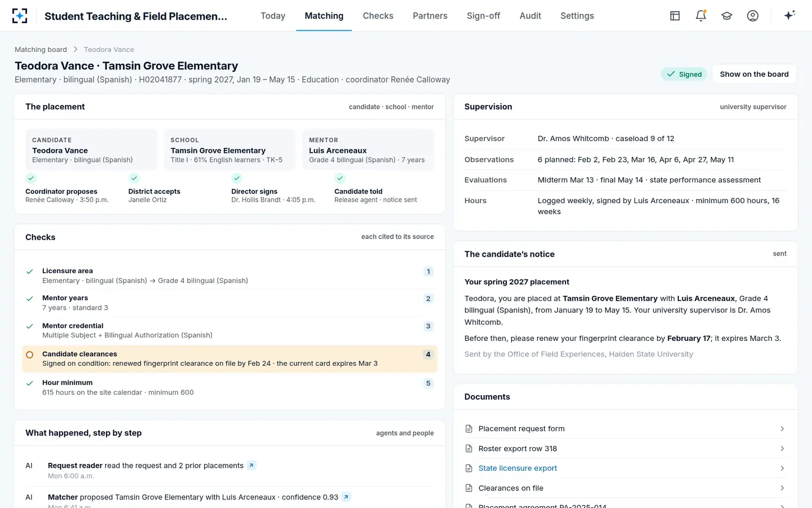Expand Placement request form chevron
Viewport: 812px width, 508px height.
[782, 429]
